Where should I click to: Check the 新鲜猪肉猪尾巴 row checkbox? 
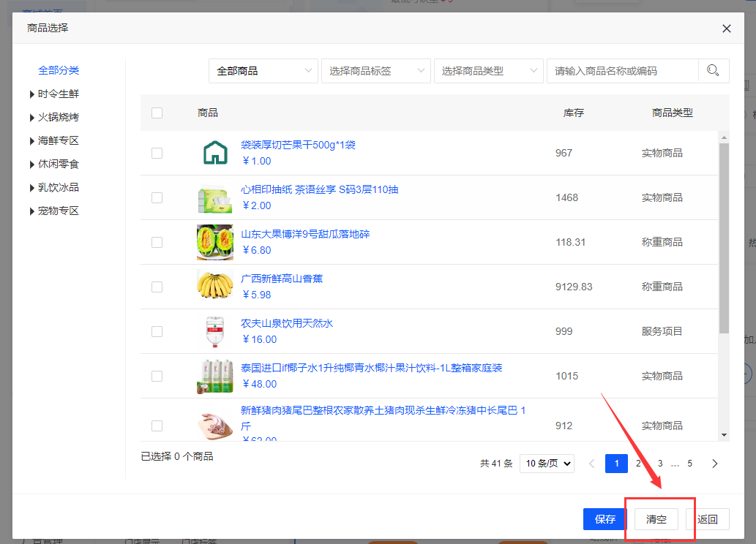(x=157, y=426)
